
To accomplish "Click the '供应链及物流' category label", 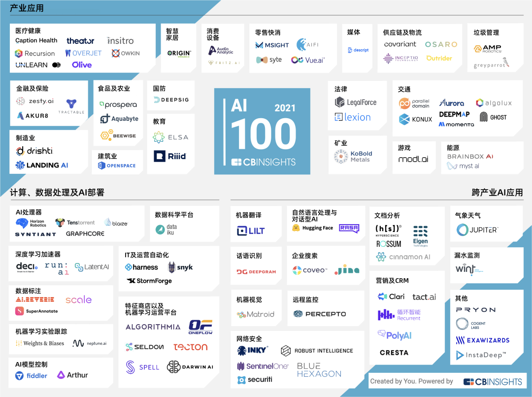I will click(x=402, y=33).
